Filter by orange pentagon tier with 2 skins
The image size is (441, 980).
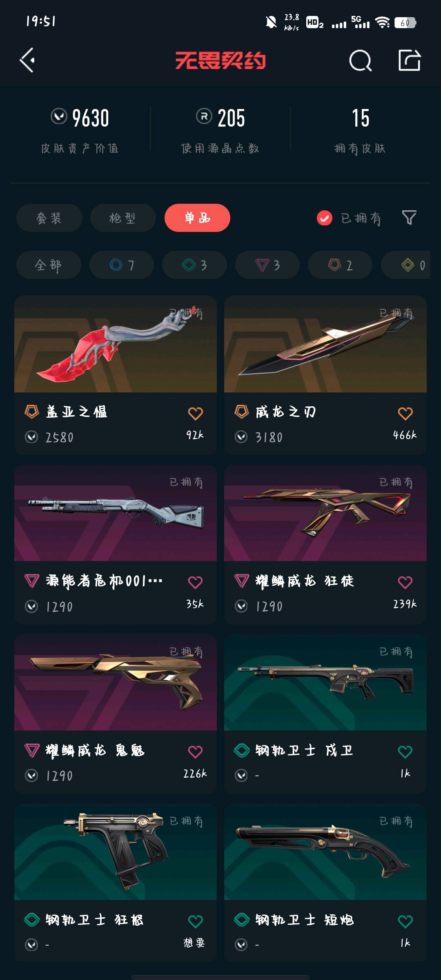[x=340, y=265]
